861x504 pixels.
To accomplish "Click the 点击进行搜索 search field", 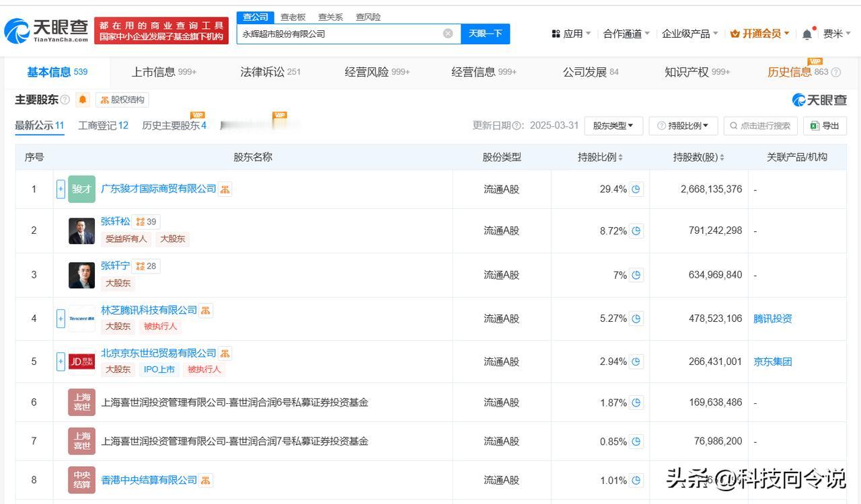I will (761, 126).
